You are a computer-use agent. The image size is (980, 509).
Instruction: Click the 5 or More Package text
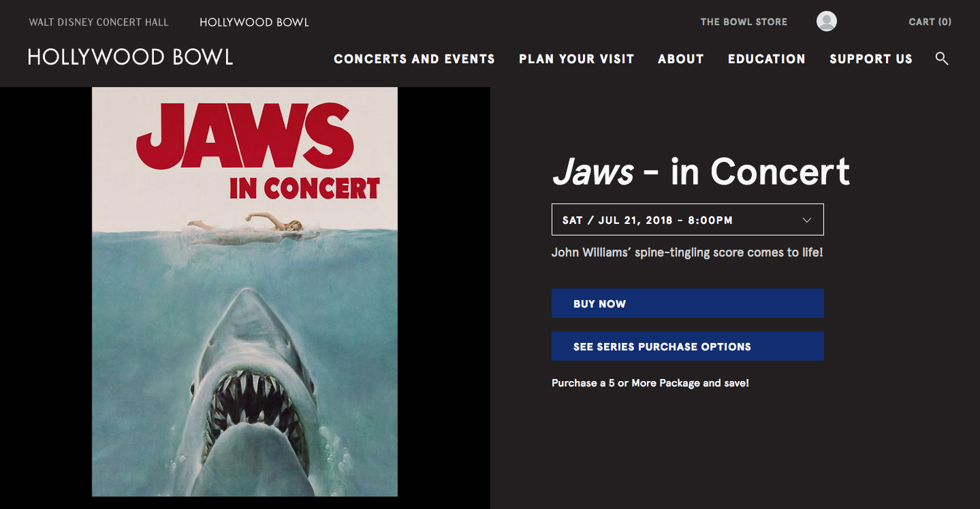(650, 383)
